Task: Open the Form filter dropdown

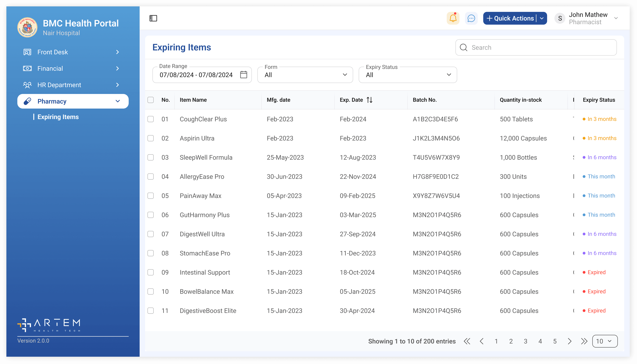Action: coord(305,75)
